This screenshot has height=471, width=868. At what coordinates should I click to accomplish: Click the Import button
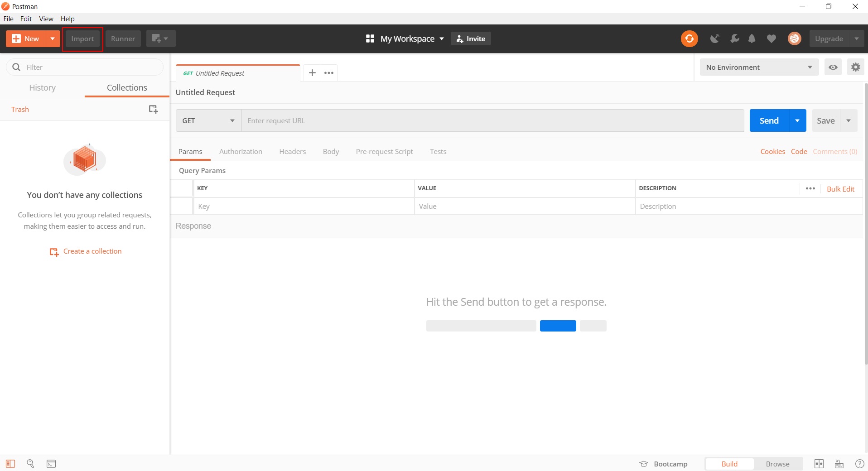tap(82, 39)
